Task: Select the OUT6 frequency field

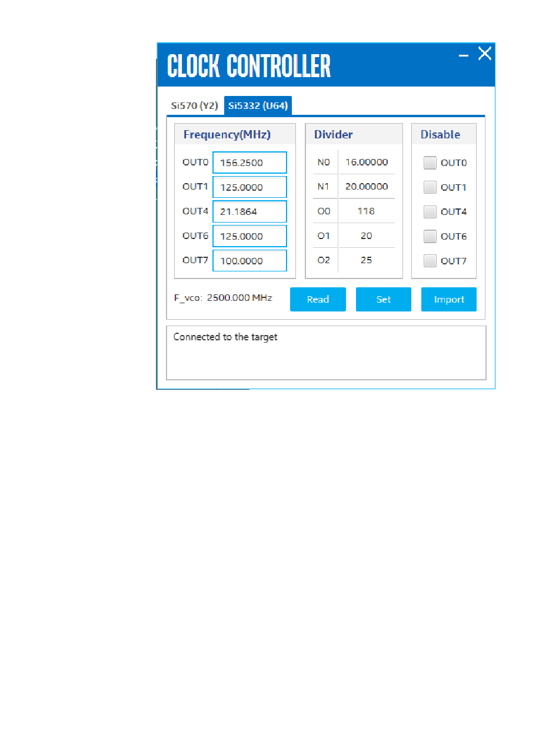Action: point(249,236)
